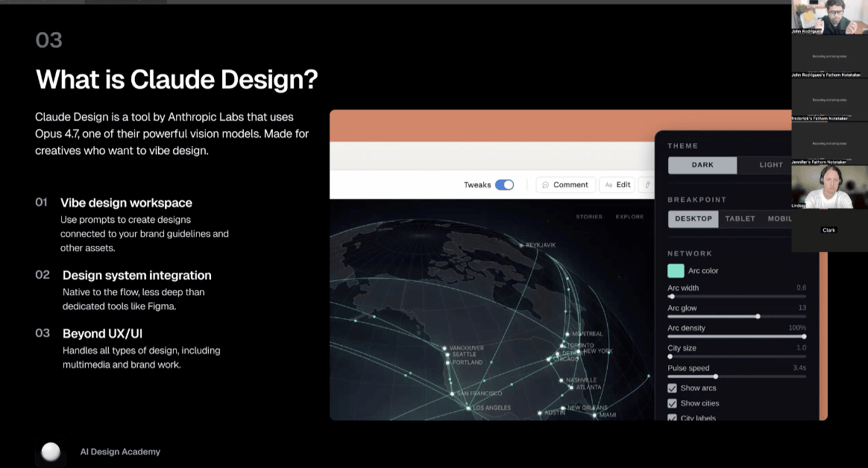Viewport: 868px width, 468px height.
Task: Click the MIAMI city label
Action: (x=607, y=415)
